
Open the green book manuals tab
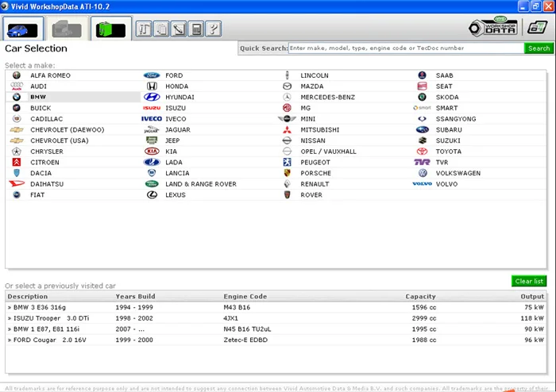[110, 29]
